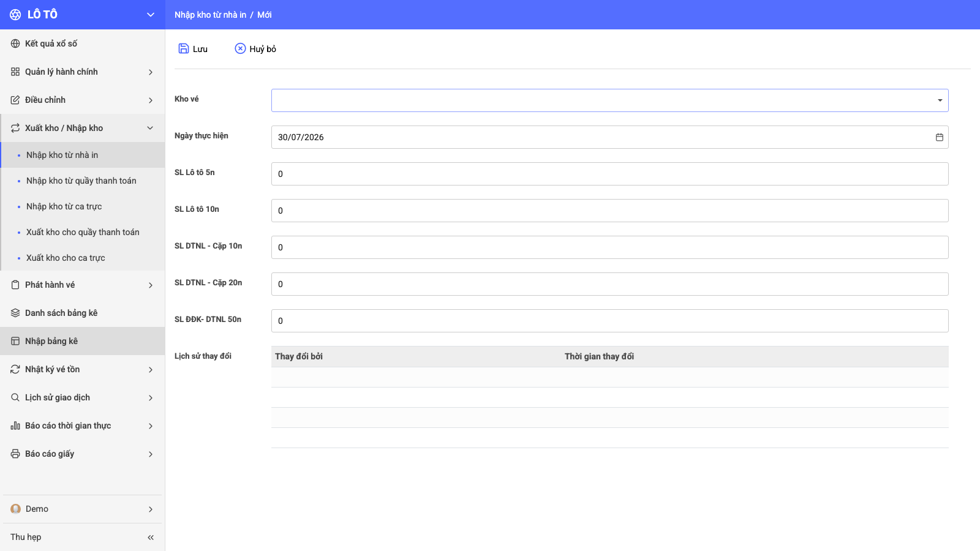This screenshot has height=551, width=980.
Task: Open the LÔ TÔ app switcher chevron
Action: click(x=151, y=15)
